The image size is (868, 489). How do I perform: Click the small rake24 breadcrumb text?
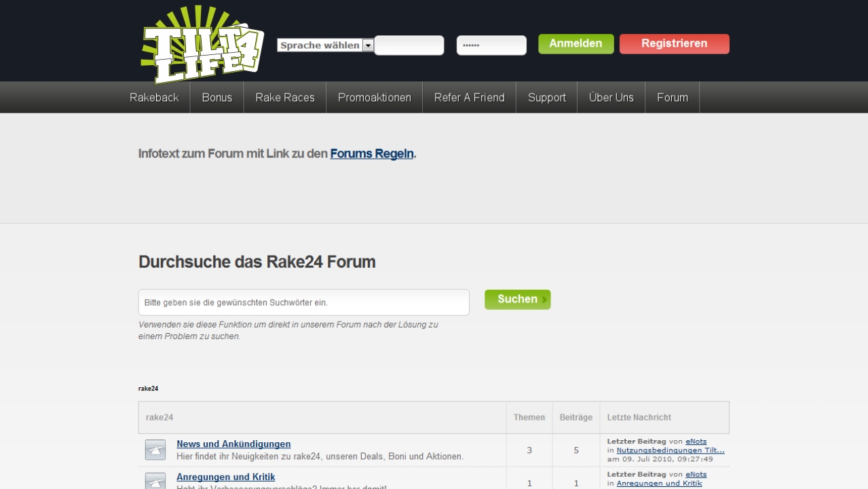click(148, 389)
